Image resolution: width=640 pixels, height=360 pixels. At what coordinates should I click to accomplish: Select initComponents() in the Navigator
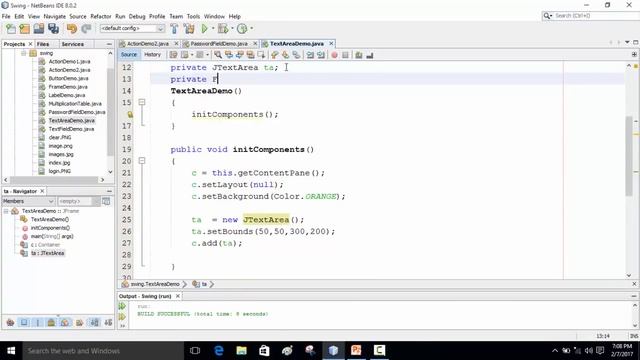pos(50,228)
